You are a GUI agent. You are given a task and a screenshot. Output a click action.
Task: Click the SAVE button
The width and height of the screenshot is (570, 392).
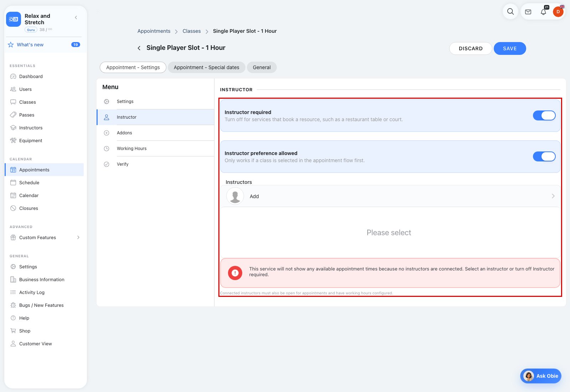510,48
